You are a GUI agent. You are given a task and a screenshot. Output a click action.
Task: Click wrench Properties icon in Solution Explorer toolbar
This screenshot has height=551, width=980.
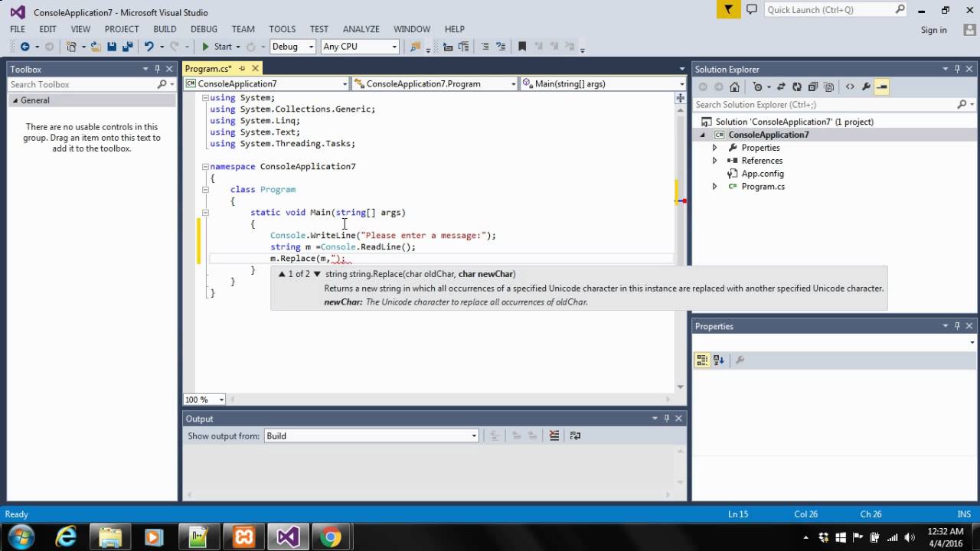click(866, 86)
